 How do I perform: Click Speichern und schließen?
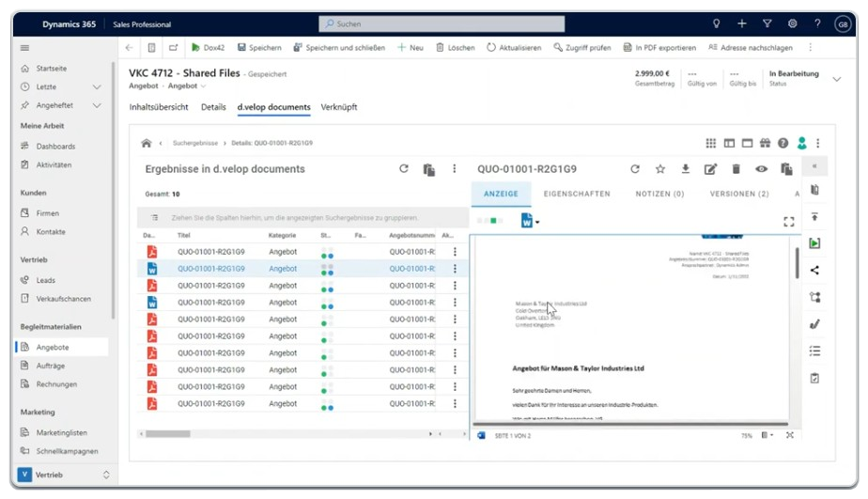pyautogui.click(x=339, y=48)
